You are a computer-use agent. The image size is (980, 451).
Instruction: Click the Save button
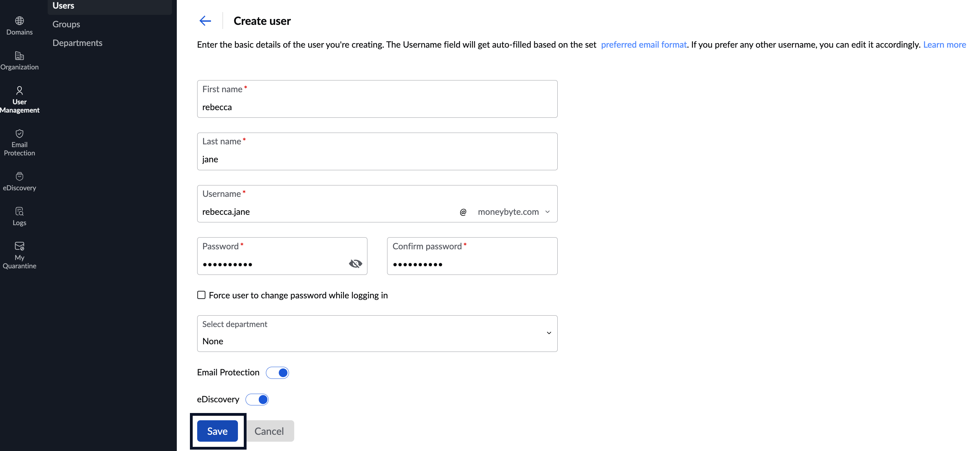(x=217, y=430)
